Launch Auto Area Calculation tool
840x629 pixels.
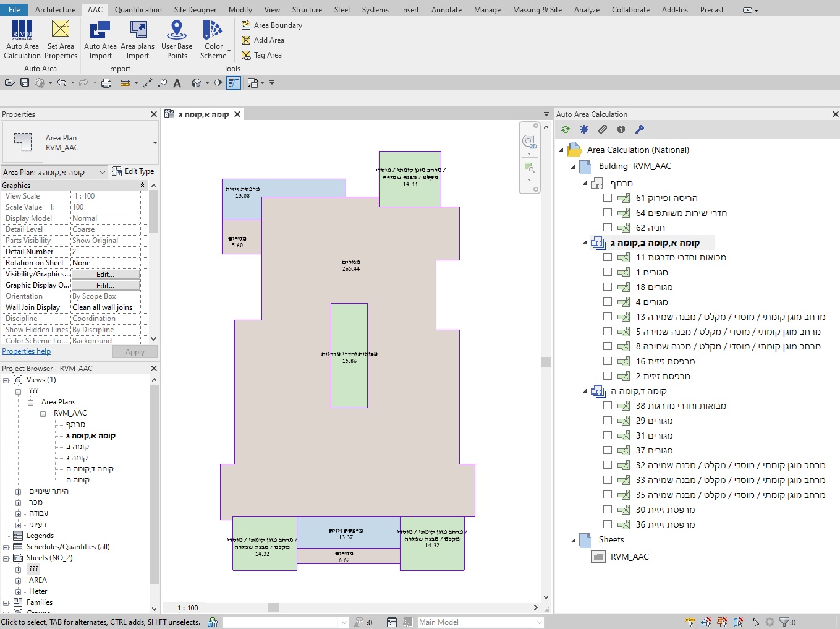point(22,40)
